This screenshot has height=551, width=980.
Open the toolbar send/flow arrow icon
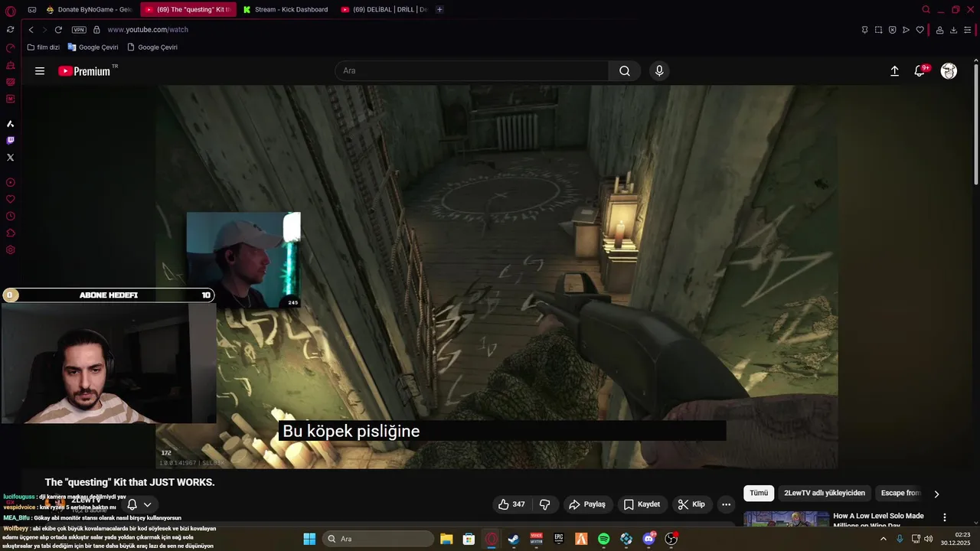tap(906, 30)
